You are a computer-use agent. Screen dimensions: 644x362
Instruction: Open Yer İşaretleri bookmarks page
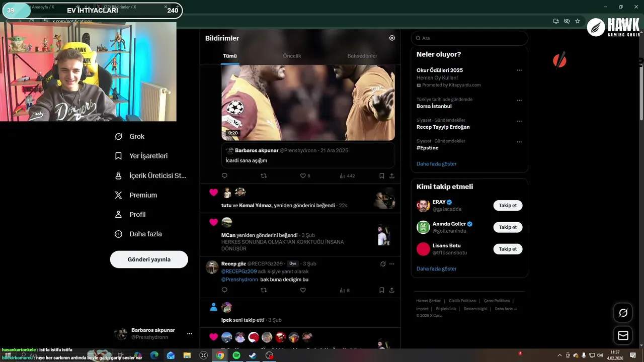pos(141,156)
